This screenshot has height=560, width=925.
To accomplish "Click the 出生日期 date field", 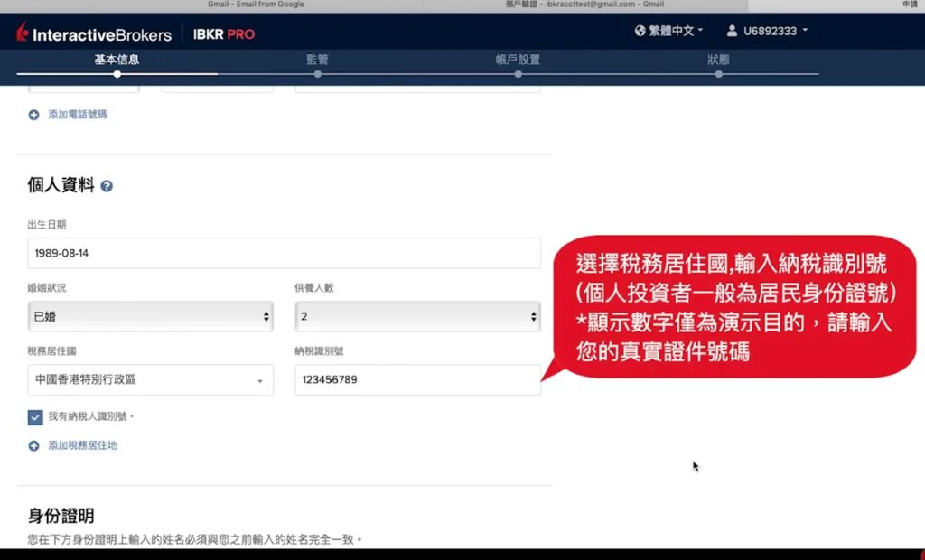I will click(x=284, y=253).
